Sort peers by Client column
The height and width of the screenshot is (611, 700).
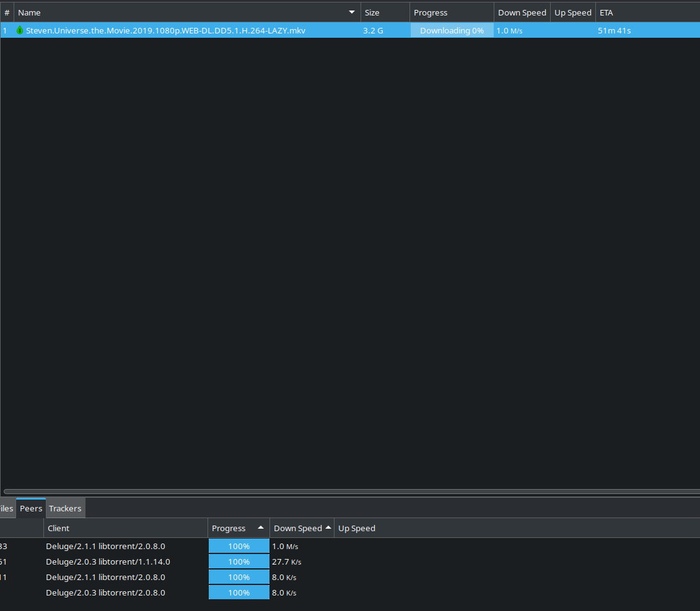point(126,528)
